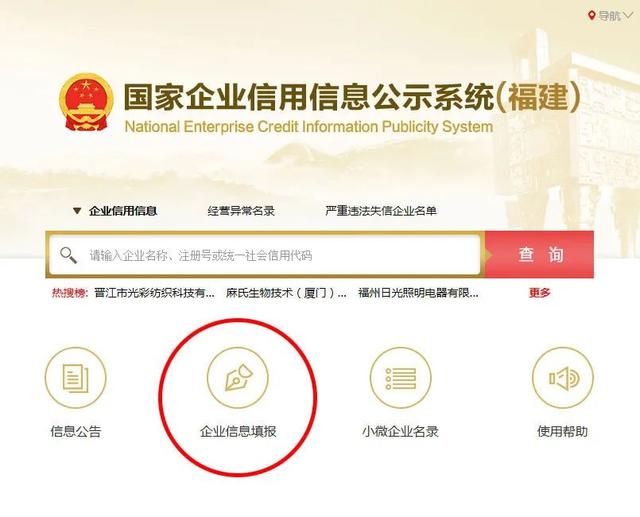Click the national emblem logo
The height and width of the screenshot is (517, 640).
coord(86,102)
